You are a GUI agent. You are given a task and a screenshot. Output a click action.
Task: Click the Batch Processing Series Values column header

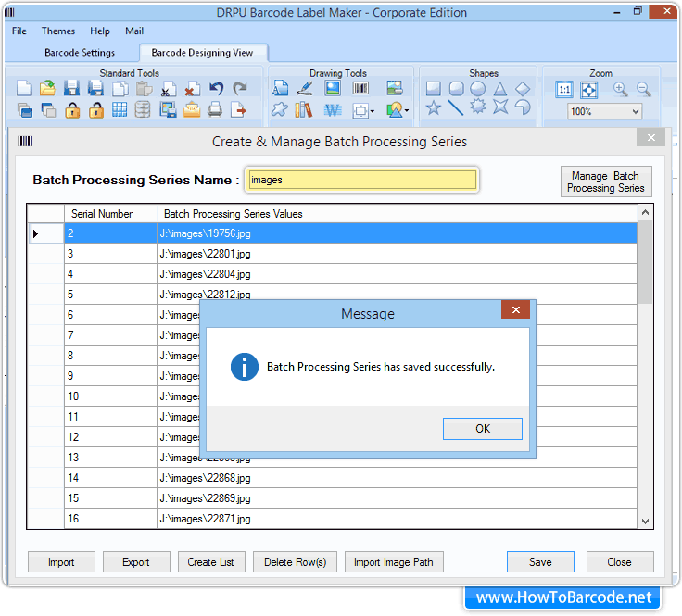pyautogui.click(x=397, y=214)
